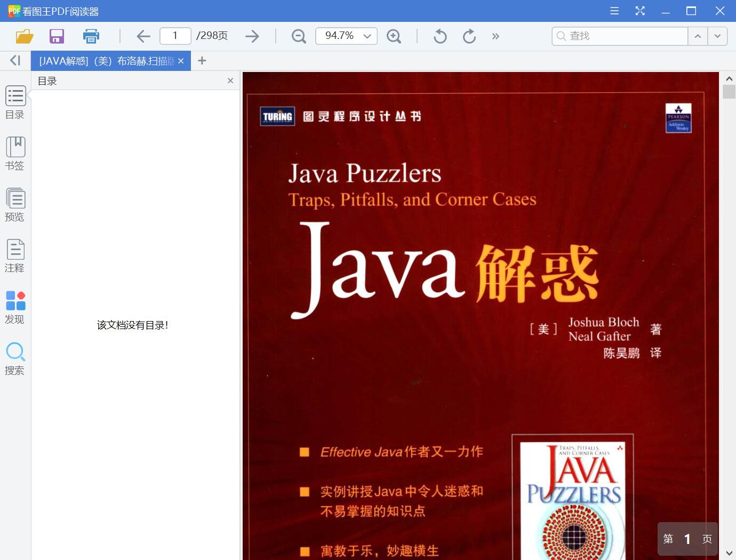Click the 看图王PDF阅读器 app logo
Viewport: 736px width, 560px height.
[14, 11]
